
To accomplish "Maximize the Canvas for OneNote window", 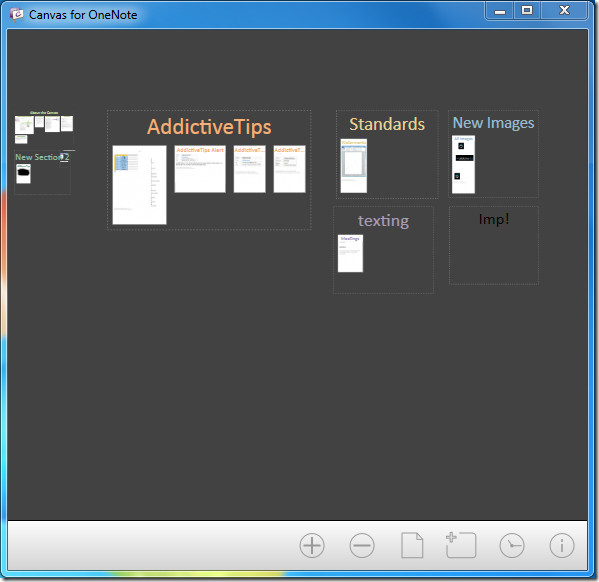I will point(527,10).
